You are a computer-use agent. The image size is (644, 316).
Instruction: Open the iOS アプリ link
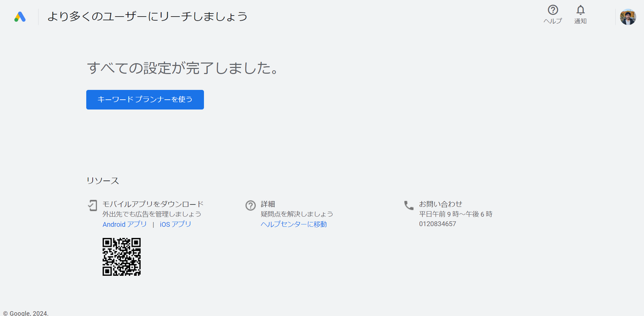point(176,224)
